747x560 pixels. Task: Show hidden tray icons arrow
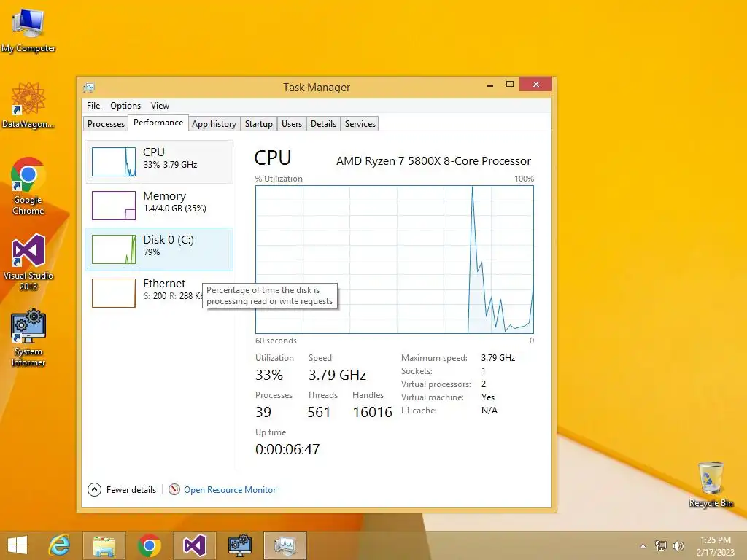point(643,546)
